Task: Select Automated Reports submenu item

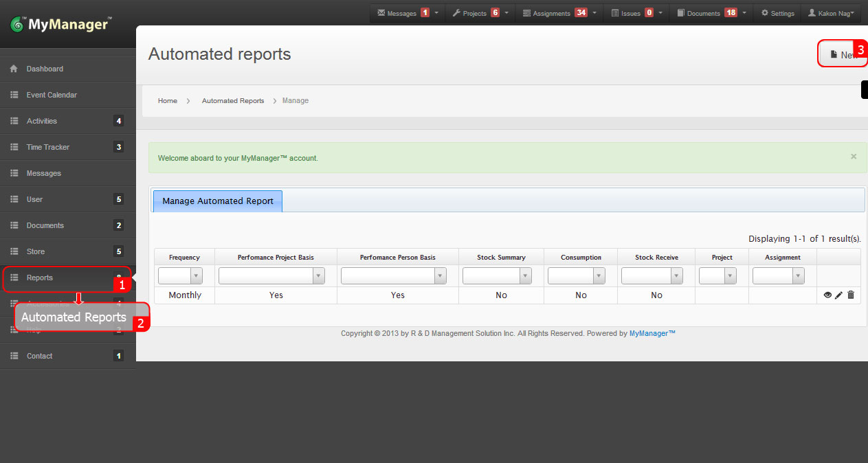Action: tap(72, 317)
